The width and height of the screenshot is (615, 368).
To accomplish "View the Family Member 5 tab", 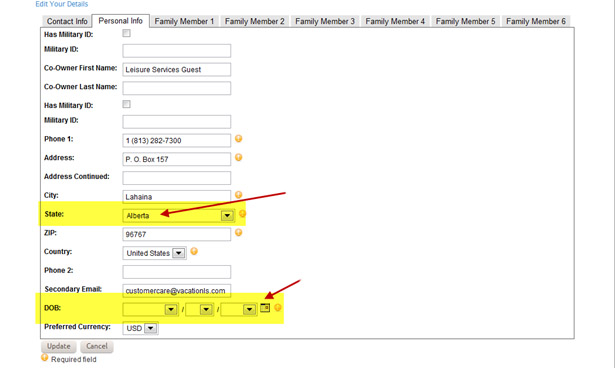I will [x=465, y=21].
